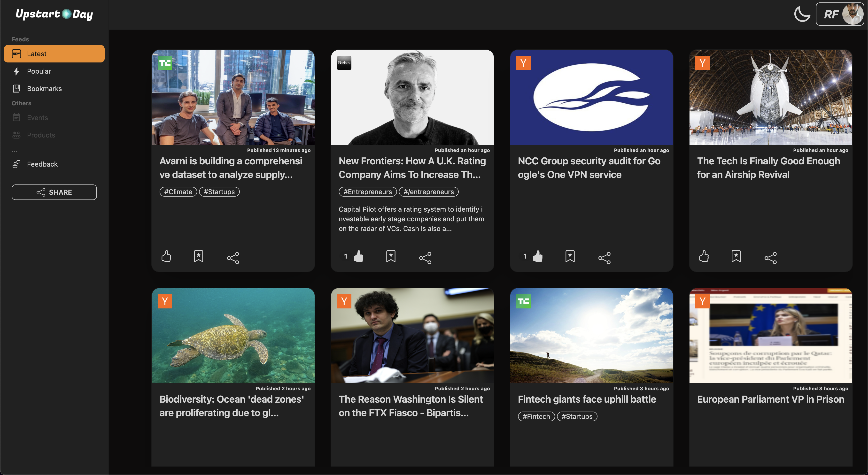The width and height of the screenshot is (868, 475).
Task: Click the European Parliament news thumbnail
Action: [771, 336]
